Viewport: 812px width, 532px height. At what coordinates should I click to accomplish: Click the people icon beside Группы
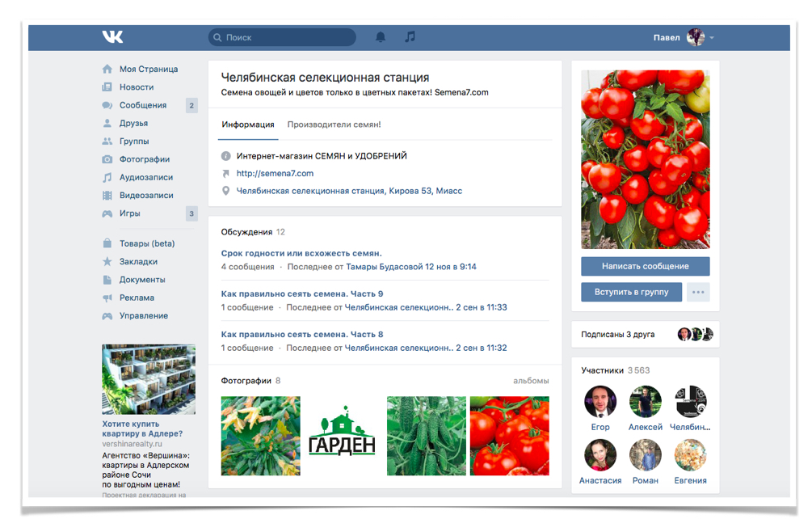tap(107, 141)
